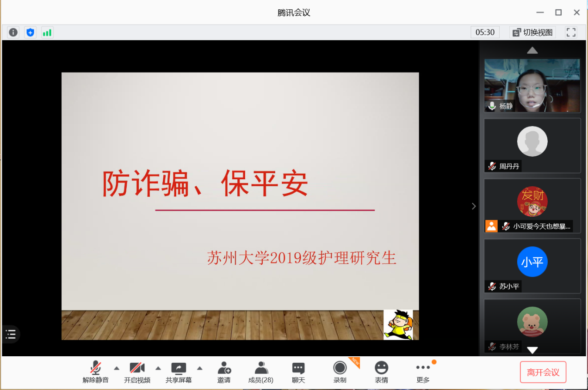Enter full screen mode
Image resolution: width=588 pixels, height=390 pixels.
[571, 32]
